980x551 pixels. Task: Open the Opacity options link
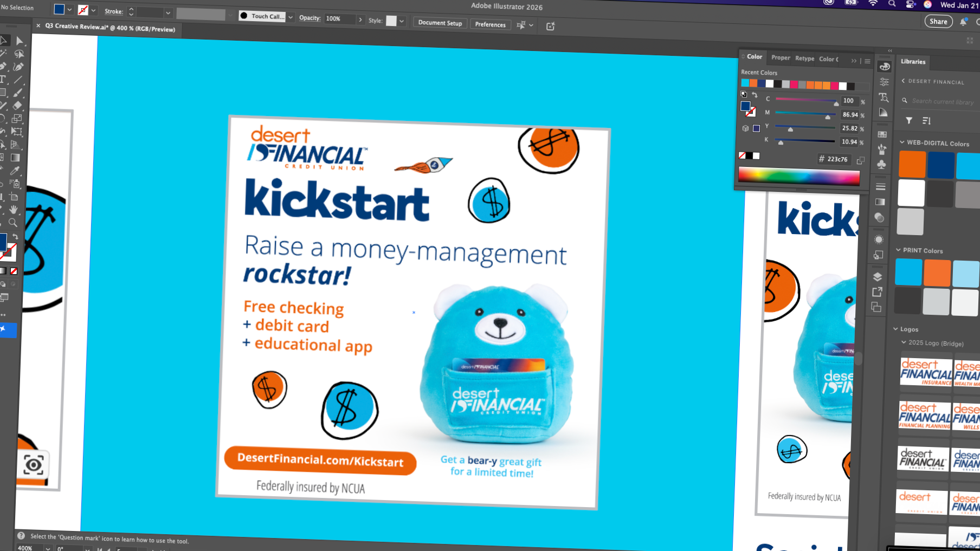pos(310,18)
